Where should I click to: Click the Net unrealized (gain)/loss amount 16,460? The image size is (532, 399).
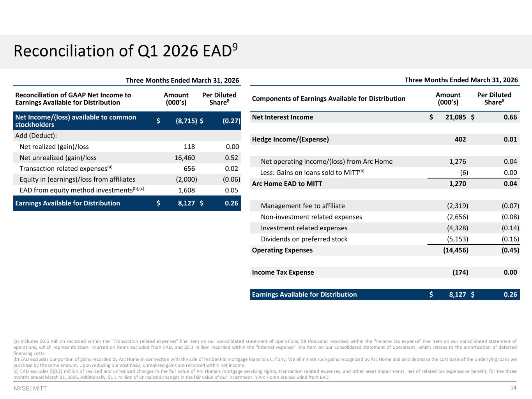coord(185,158)
